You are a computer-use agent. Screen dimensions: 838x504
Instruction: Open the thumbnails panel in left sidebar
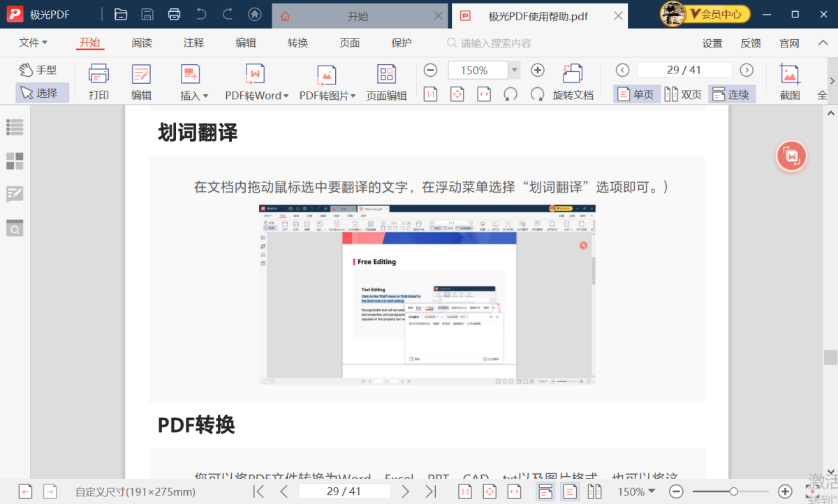click(x=15, y=161)
